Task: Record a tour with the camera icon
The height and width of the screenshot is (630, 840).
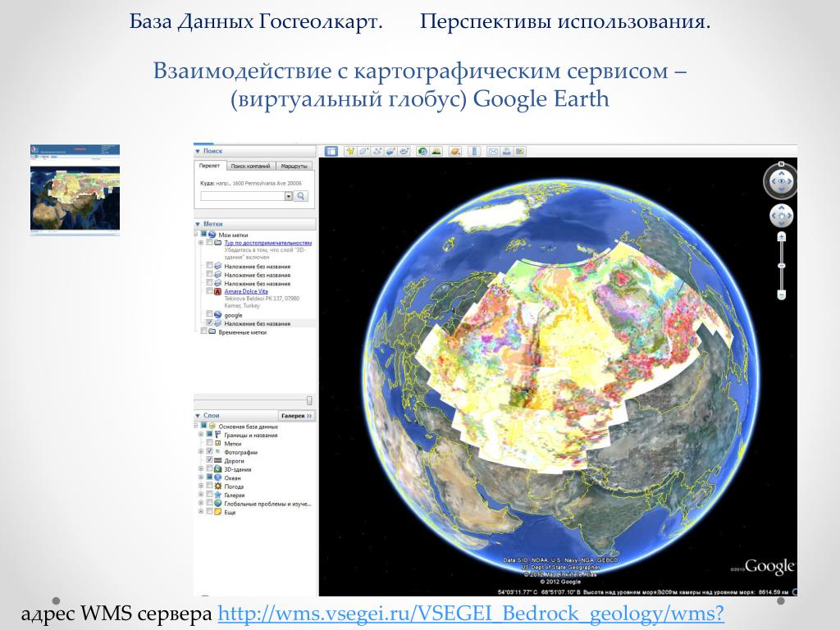Action: point(404,152)
